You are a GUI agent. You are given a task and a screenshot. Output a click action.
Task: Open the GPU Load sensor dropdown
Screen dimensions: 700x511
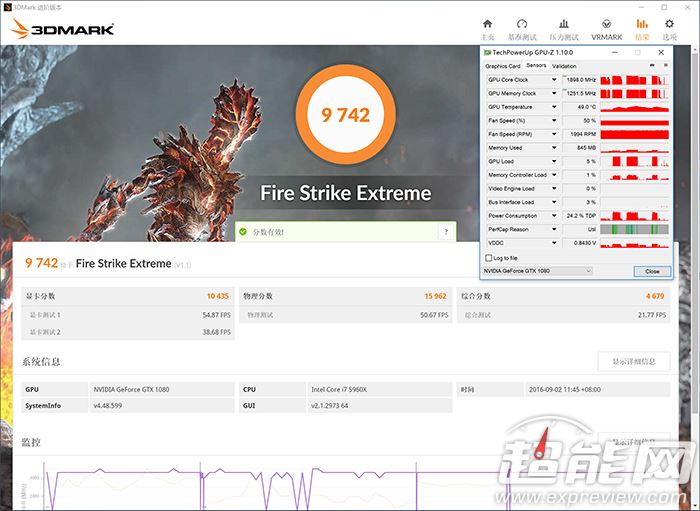tap(554, 162)
